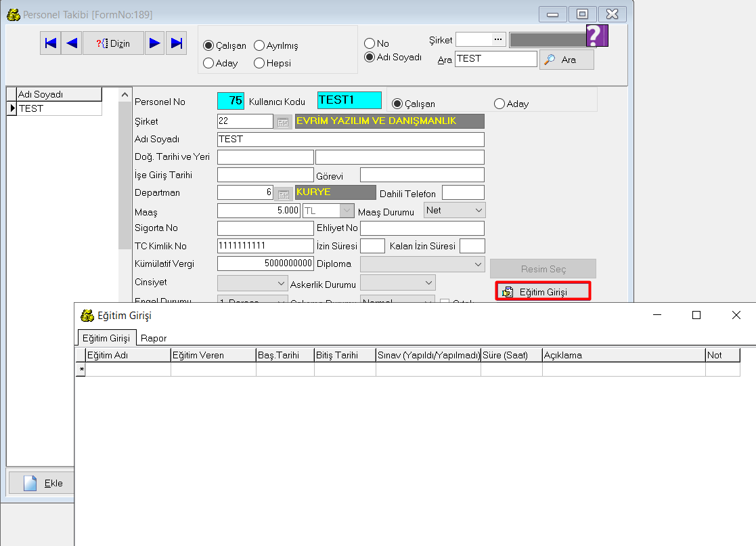Go to previous personnel record
The image size is (756, 546).
(x=72, y=43)
